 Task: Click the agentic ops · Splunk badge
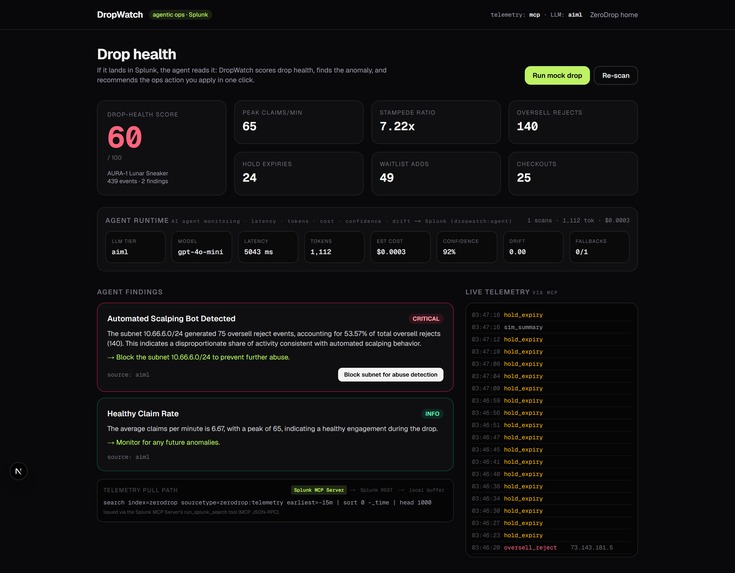pos(180,15)
